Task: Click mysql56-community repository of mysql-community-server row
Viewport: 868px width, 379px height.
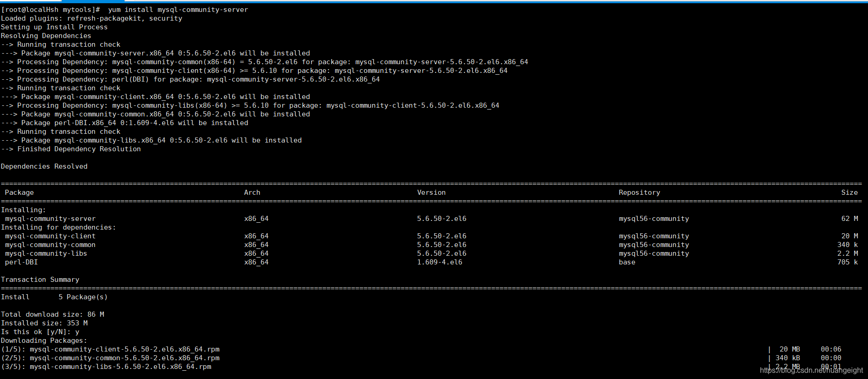Action: pyautogui.click(x=654, y=219)
